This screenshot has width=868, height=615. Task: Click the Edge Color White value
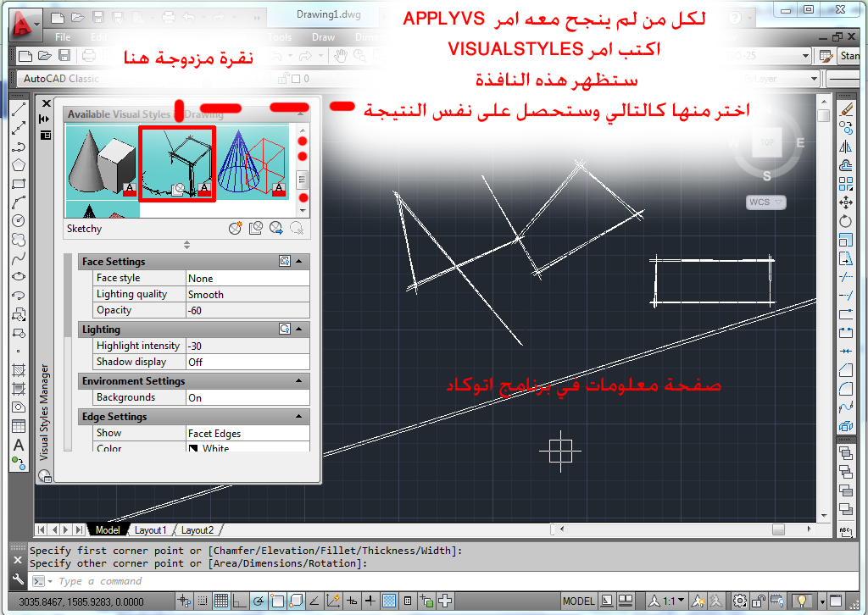[x=247, y=448]
